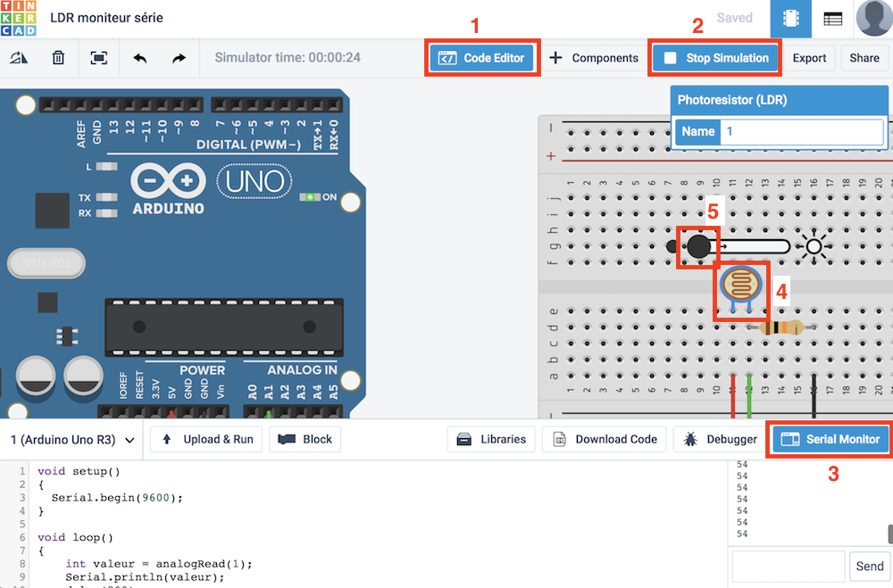The height and width of the screenshot is (588, 893).
Task: Click the project title LDR moniteur série
Action: [106, 18]
